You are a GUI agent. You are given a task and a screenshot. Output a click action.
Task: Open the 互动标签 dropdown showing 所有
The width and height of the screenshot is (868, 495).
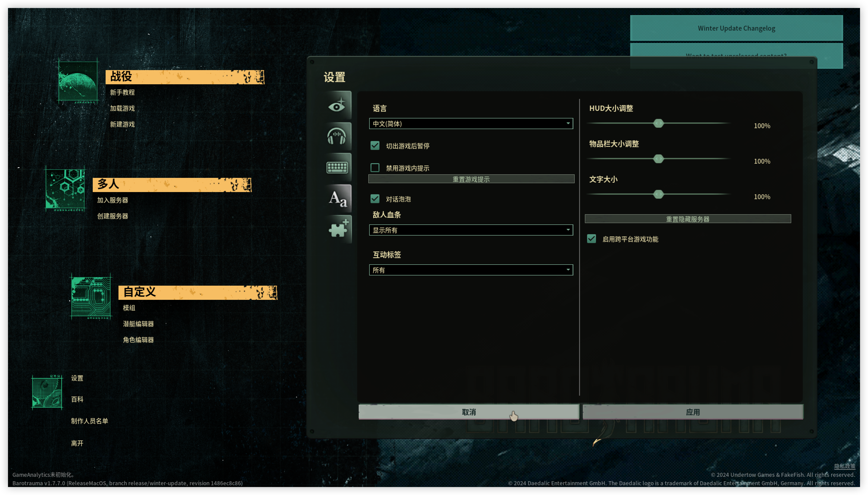click(x=471, y=270)
